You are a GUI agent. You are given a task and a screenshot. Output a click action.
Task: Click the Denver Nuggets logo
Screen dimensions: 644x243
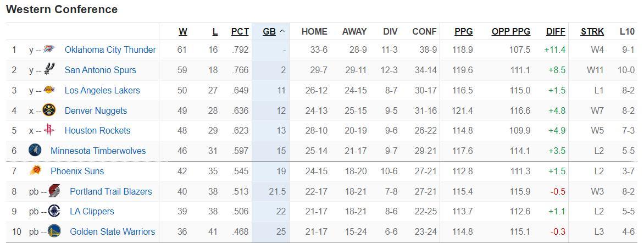click(49, 111)
